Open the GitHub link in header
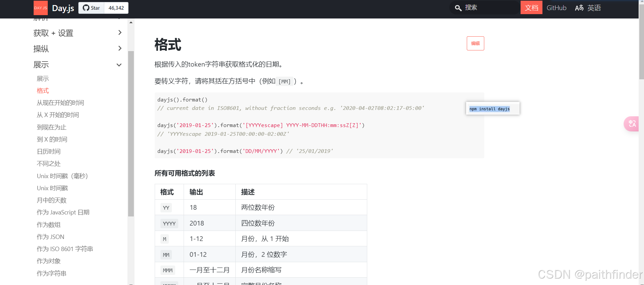 click(x=556, y=8)
